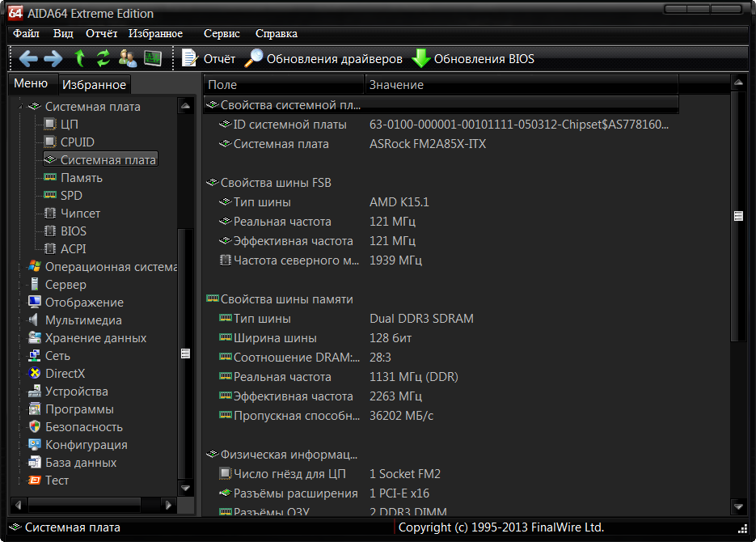
Task: Open the Справка menu
Action: click(x=277, y=33)
